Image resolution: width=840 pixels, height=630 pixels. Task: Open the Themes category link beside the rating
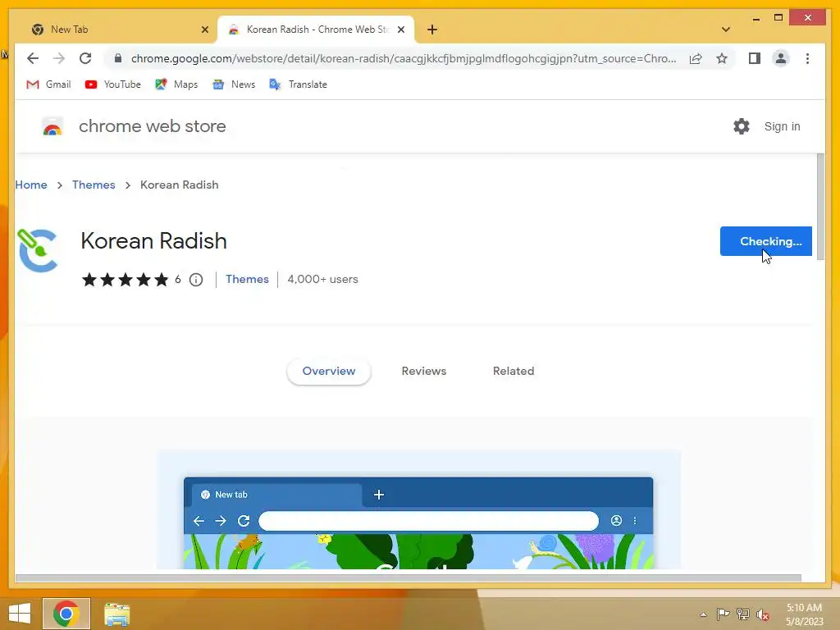point(247,279)
